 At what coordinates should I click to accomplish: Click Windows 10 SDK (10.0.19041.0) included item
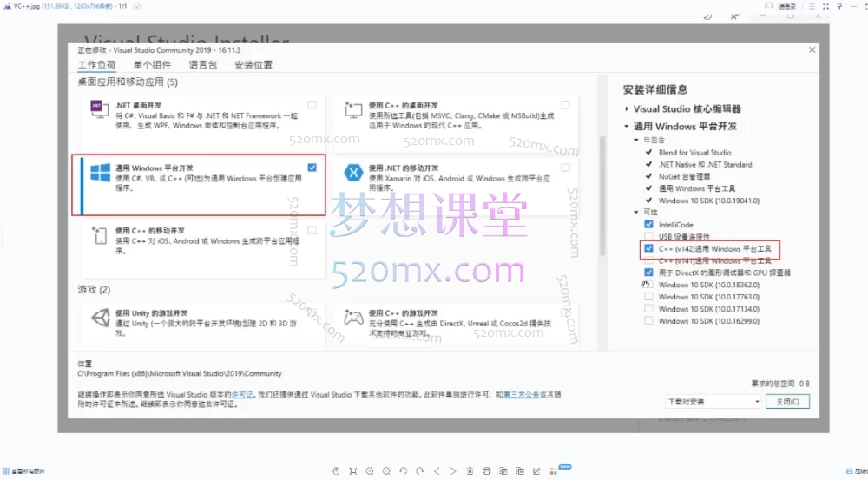(x=709, y=201)
